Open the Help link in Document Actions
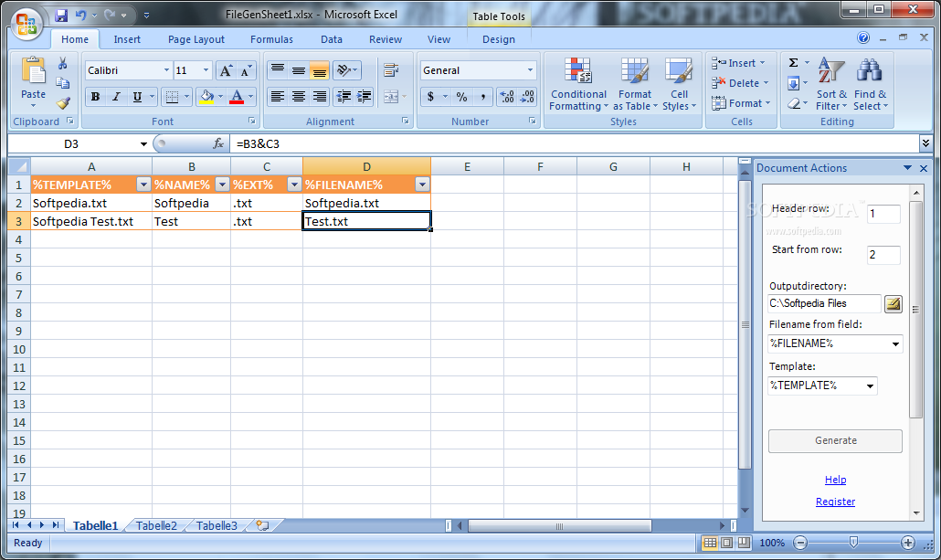 [835, 480]
